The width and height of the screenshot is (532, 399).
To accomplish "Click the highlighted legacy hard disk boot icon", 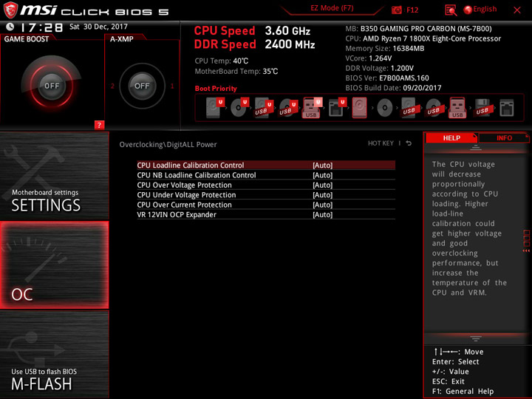I will 359,108.
